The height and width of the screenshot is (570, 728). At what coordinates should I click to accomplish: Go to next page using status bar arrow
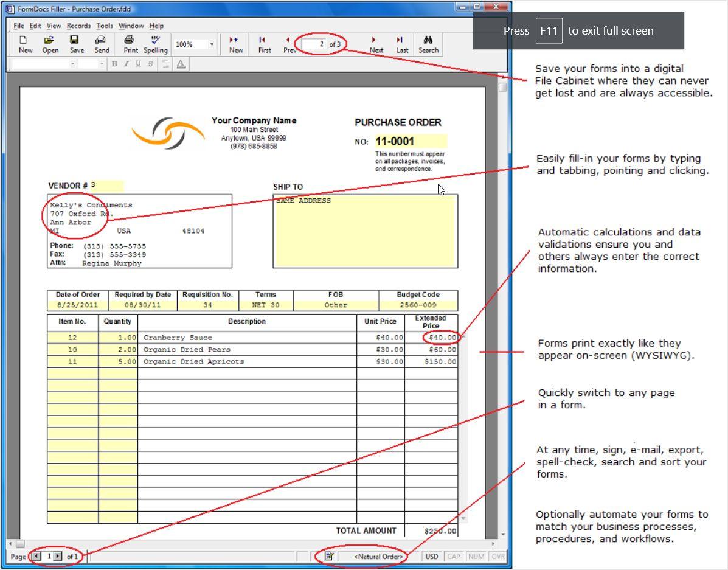[x=58, y=556]
